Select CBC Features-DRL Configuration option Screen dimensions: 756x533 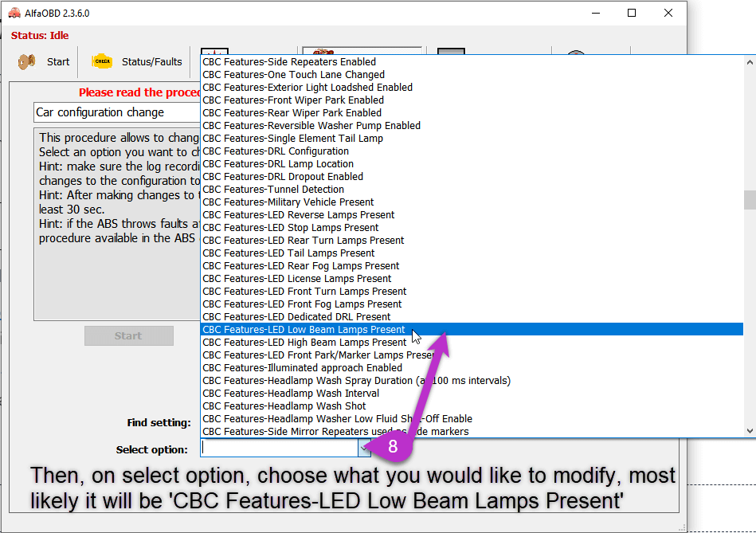[x=472, y=151]
